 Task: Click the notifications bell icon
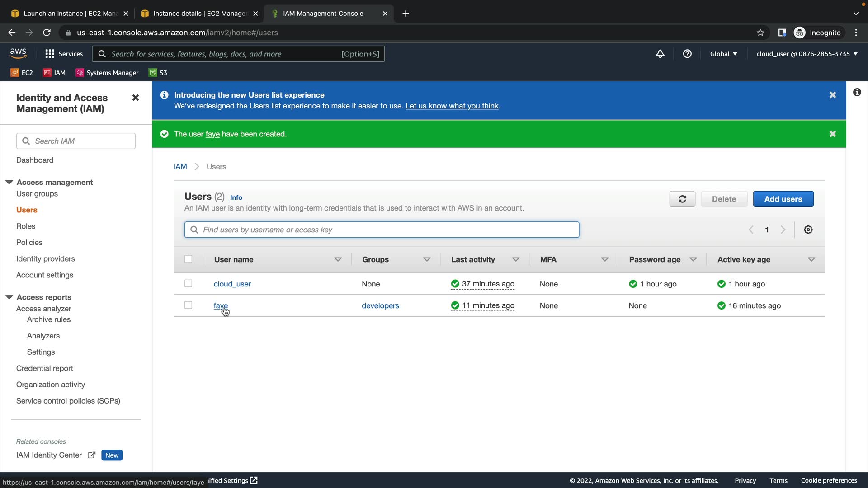click(x=660, y=54)
